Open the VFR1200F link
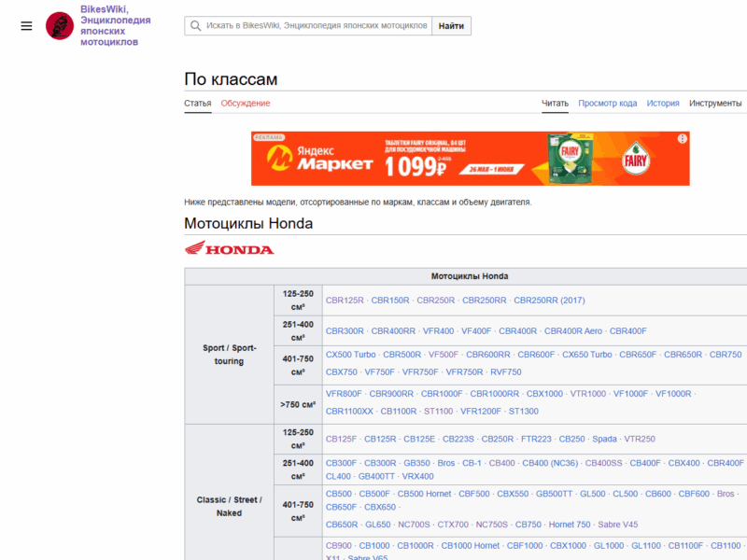Screen dimensions: 747x560 481,412
